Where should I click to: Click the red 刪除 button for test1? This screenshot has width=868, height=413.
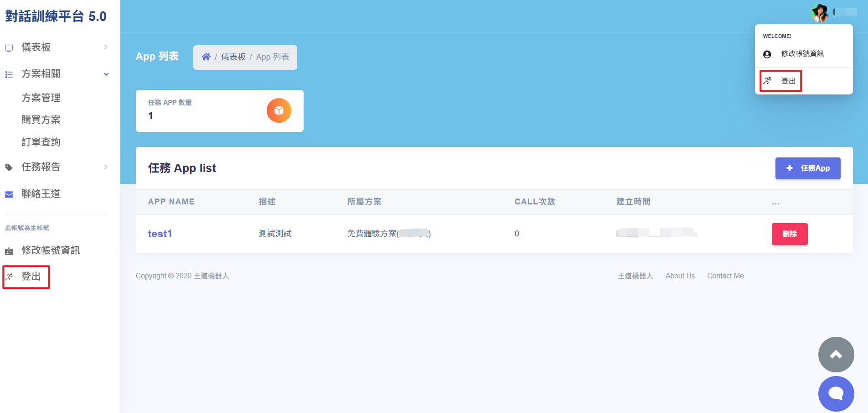(790, 234)
